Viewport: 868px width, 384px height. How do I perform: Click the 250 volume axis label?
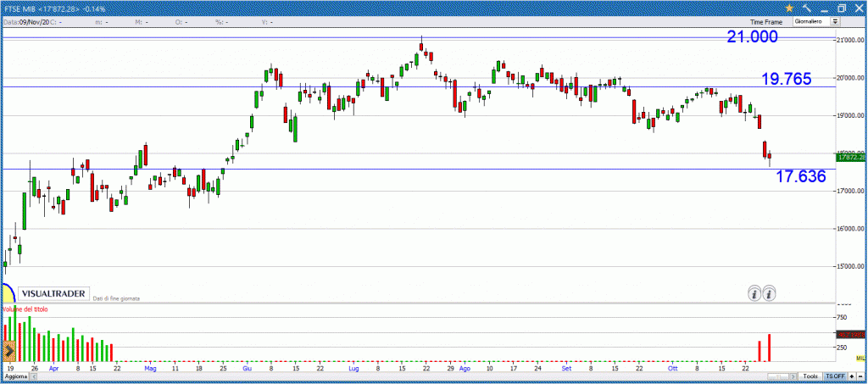pos(842,347)
